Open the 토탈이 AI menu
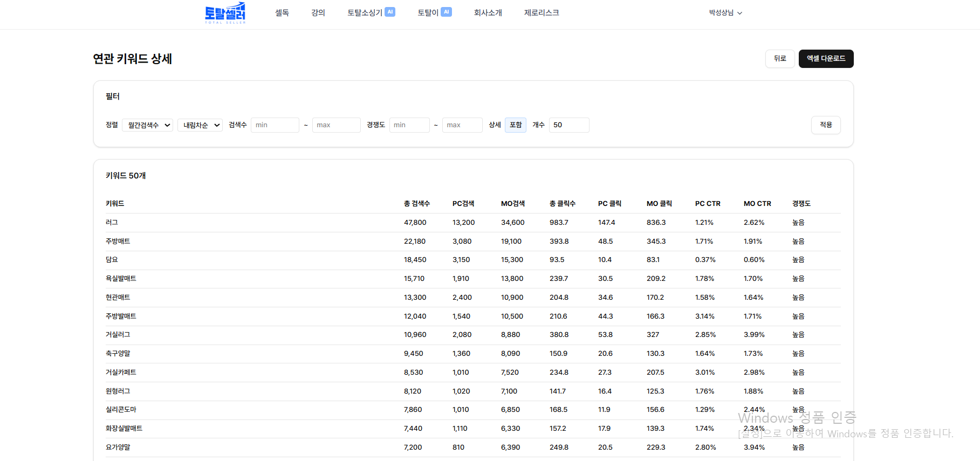 (435, 12)
